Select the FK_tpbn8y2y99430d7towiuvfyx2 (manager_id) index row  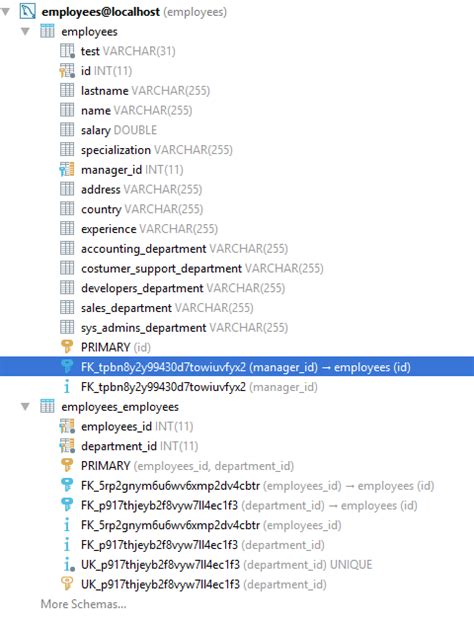[199, 387]
